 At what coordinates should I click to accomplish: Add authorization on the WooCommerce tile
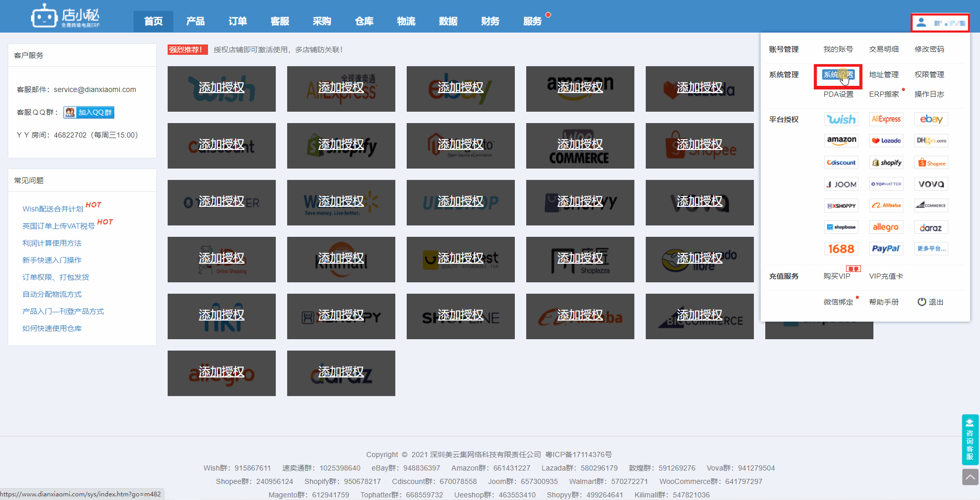[x=580, y=144]
